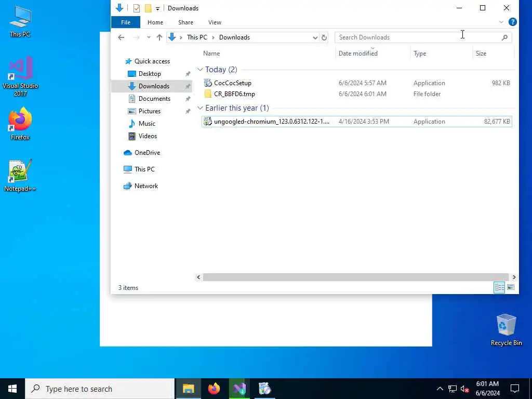
Task: Click the pin icon next to Desktop
Action: pyautogui.click(x=188, y=74)
